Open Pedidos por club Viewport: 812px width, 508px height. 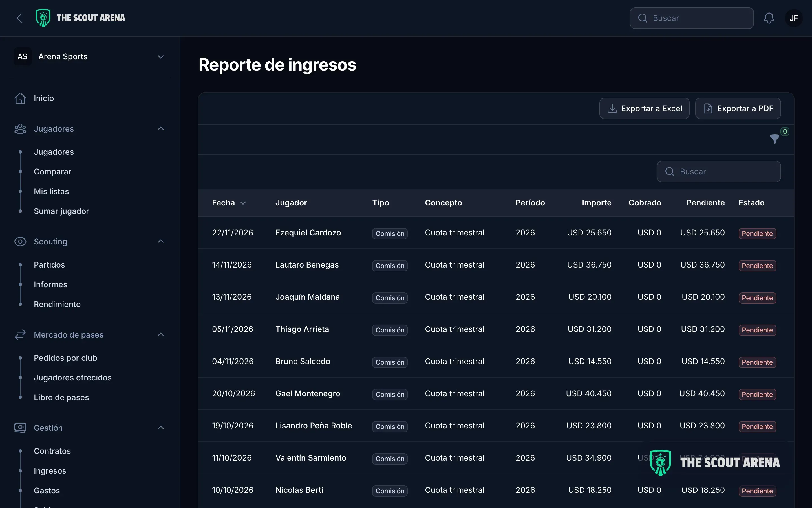pos(65,358)
